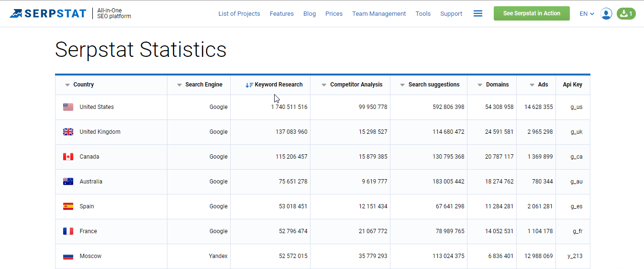Select the United States country name
Viewport: 644px width, 269px height.
(97, 107)
